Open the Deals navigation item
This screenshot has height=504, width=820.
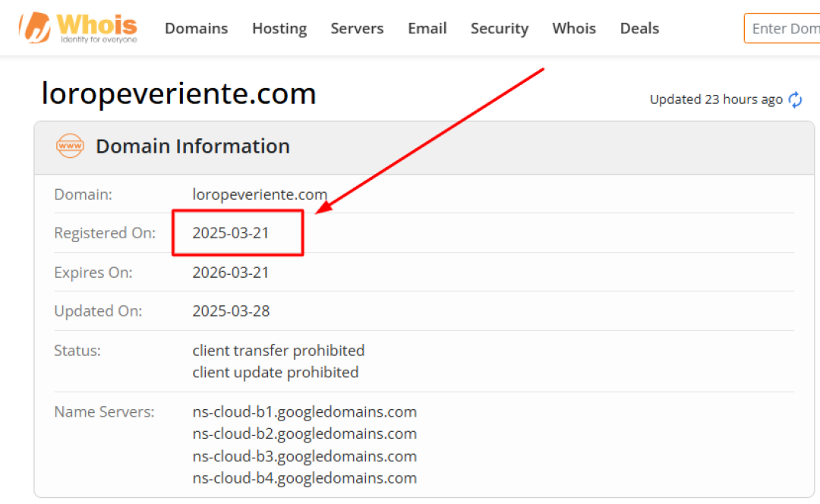pos(639,28)
